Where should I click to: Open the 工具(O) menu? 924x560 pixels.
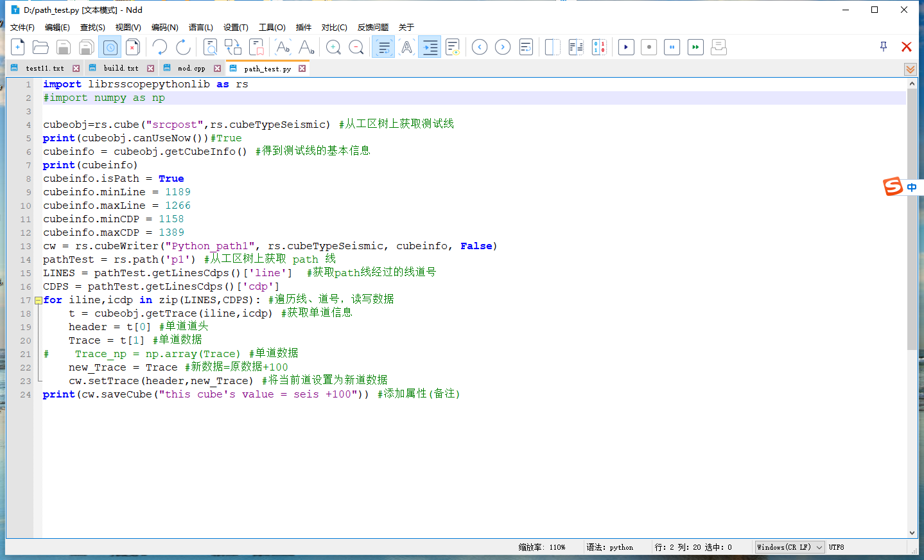tap(272, 27)
